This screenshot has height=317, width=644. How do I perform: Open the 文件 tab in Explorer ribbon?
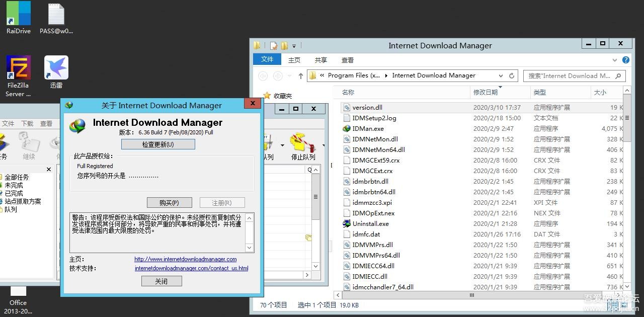pos(267,59)
